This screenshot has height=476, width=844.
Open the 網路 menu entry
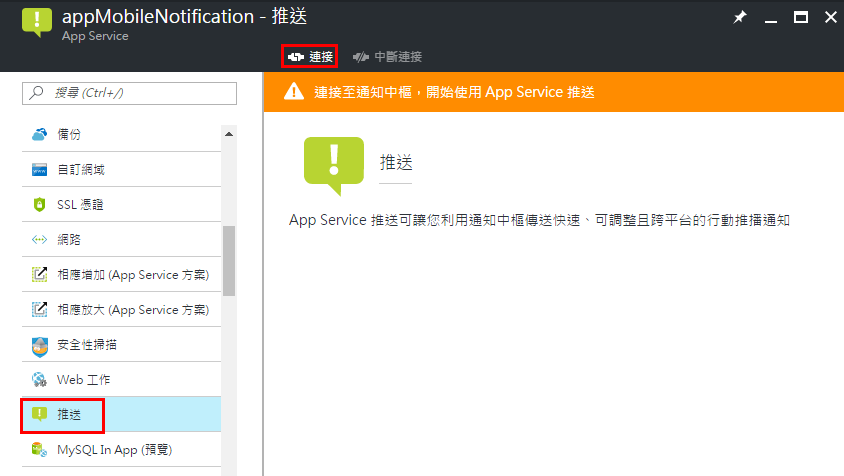click(122, 240)
